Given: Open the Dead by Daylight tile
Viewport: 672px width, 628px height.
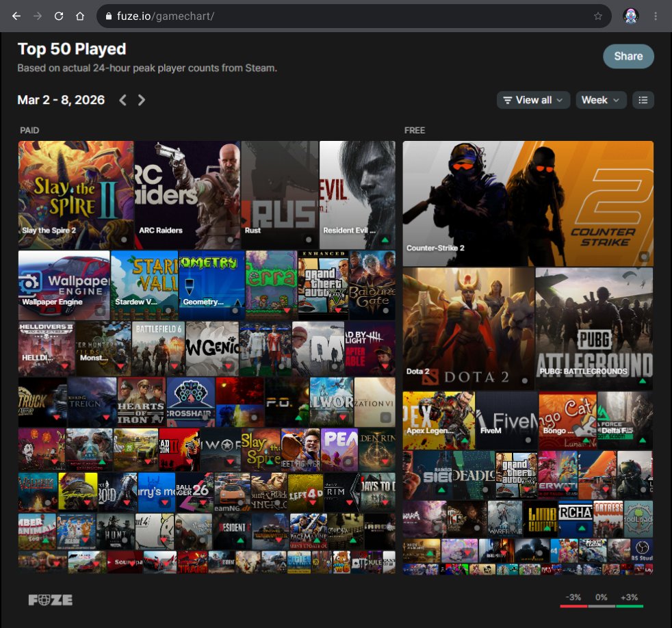Looking at the screenshot, I should tap(370, 348).
